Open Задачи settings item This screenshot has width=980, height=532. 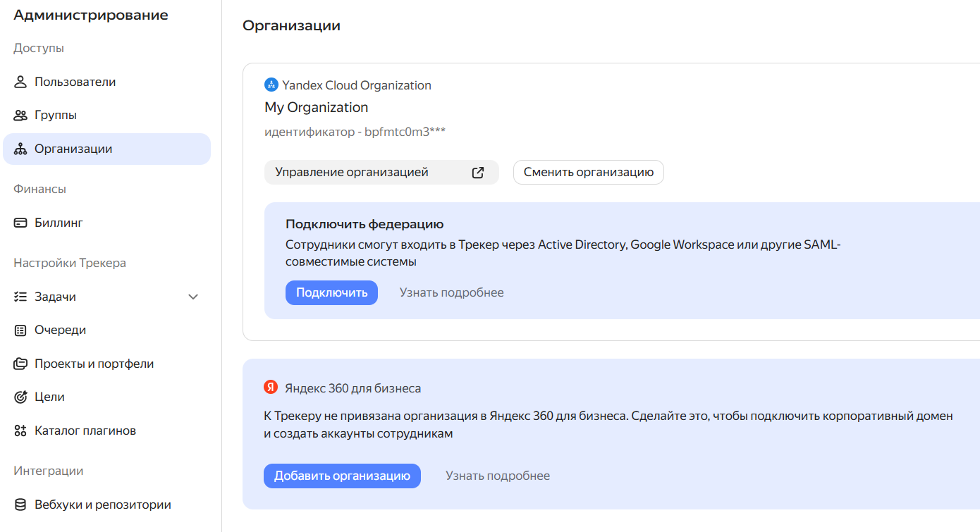[x=107, y=297]
